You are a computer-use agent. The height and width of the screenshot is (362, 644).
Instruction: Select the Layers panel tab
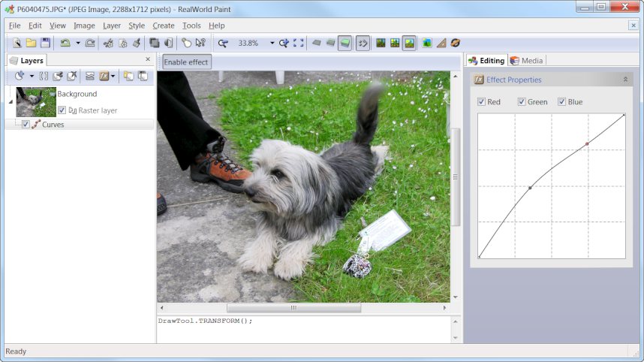pos(27,60)
